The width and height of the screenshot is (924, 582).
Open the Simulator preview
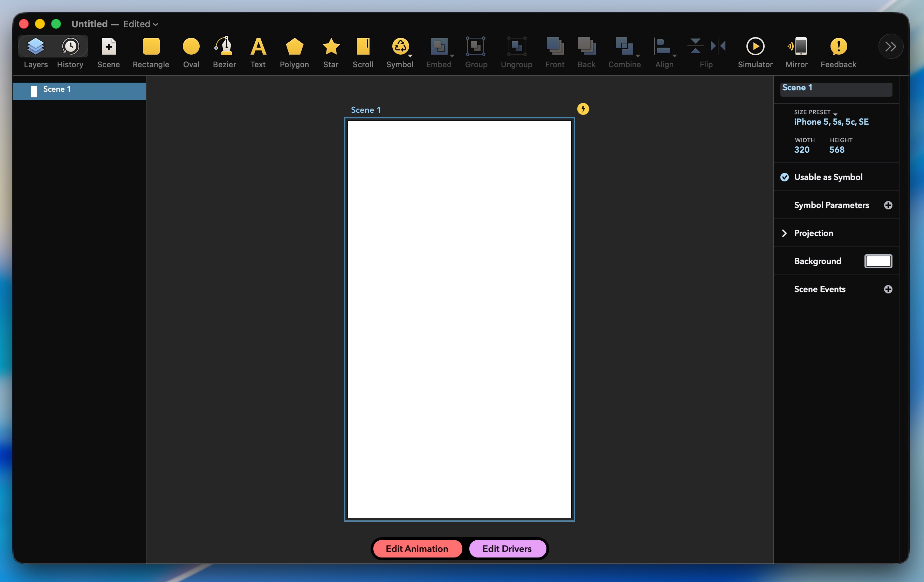coord(755,47)
